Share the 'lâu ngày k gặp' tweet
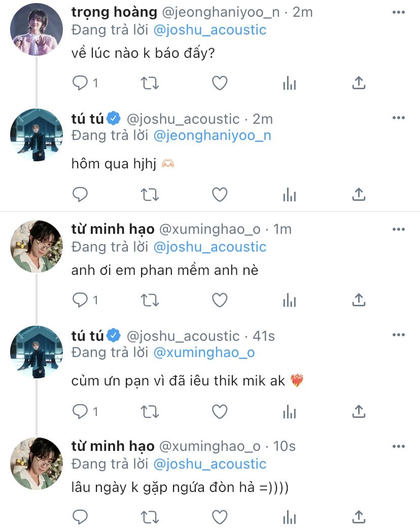 click(x=359, y=518)
